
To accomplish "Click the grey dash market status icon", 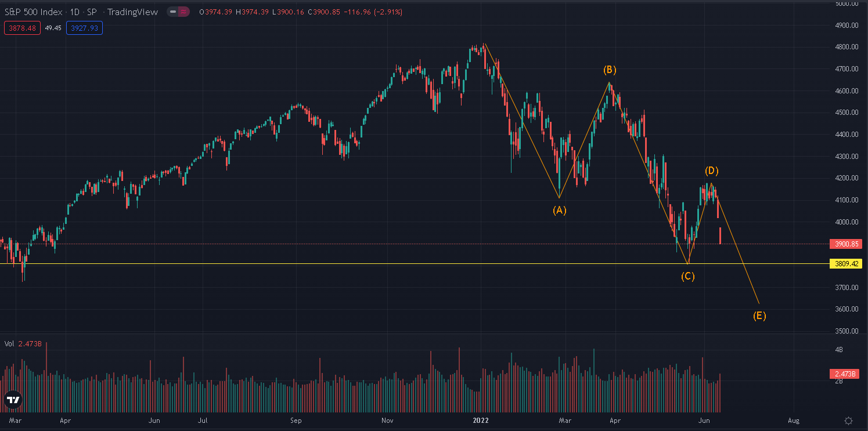I will [x=173, y=12].
